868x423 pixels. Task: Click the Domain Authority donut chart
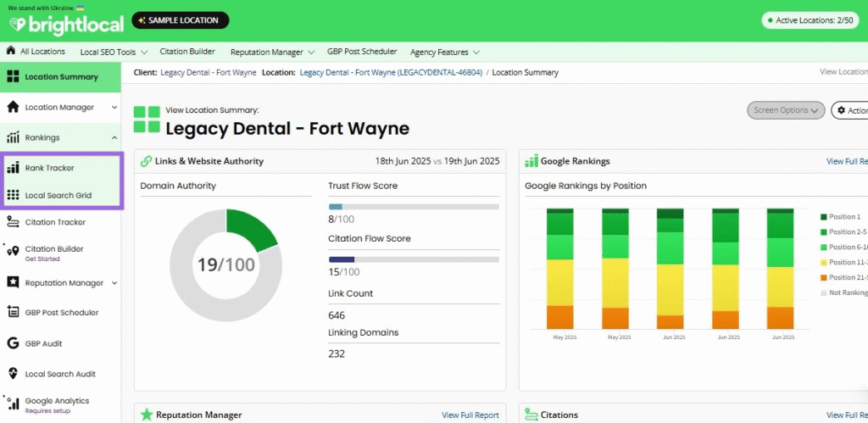225,265
